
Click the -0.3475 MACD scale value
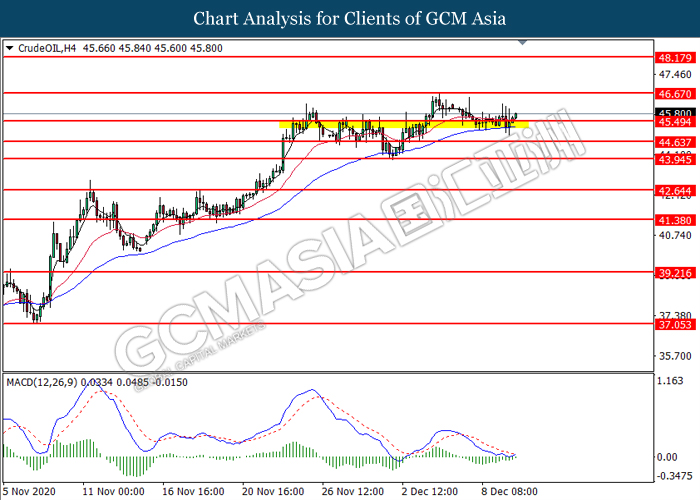pos(674,475)
